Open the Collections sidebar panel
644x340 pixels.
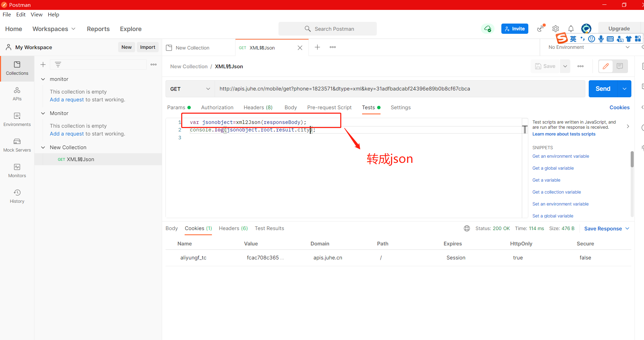point(17,69)
